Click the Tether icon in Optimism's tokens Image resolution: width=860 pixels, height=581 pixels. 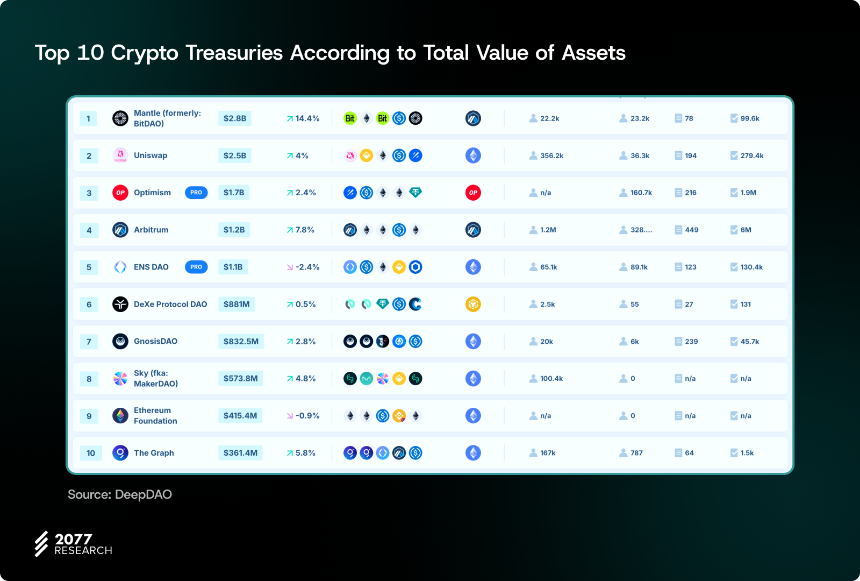pos(415,193)
